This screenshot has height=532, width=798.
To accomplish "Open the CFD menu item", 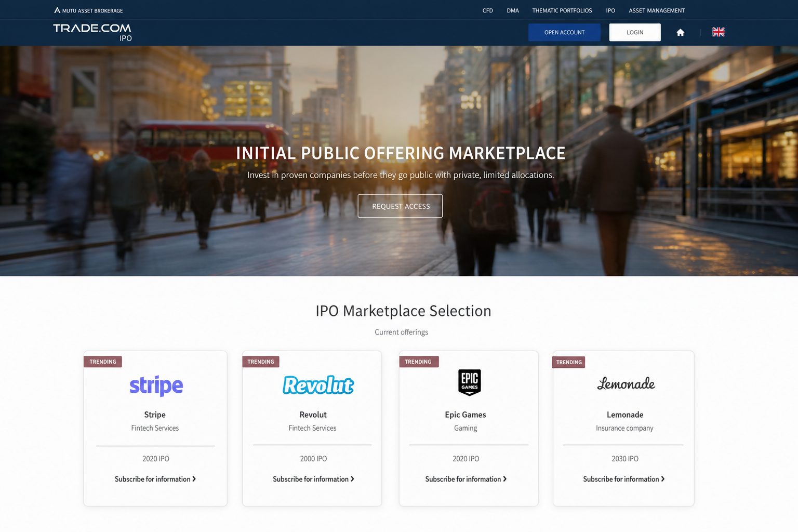I will click(487, 10).
